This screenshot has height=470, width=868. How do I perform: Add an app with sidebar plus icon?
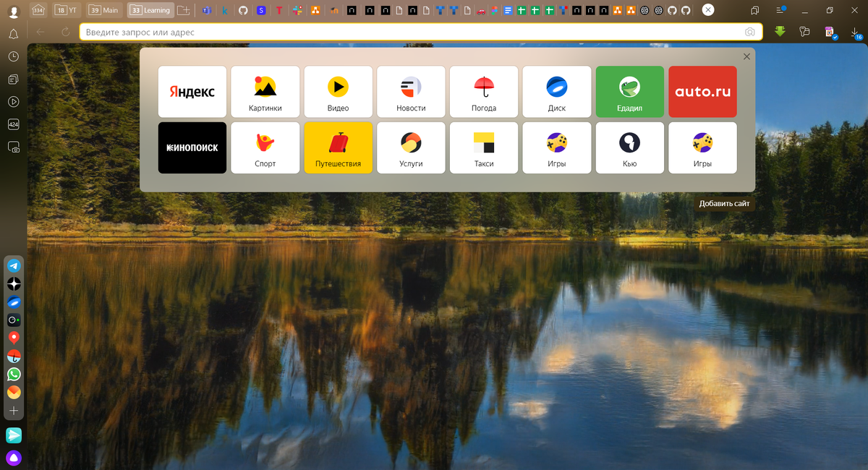tap(14, 411)
